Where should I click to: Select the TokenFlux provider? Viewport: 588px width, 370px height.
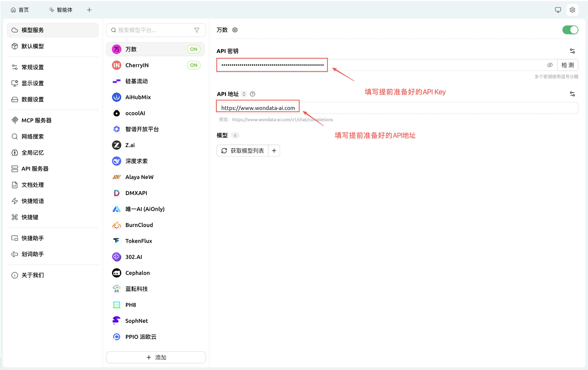click(155, 241)
